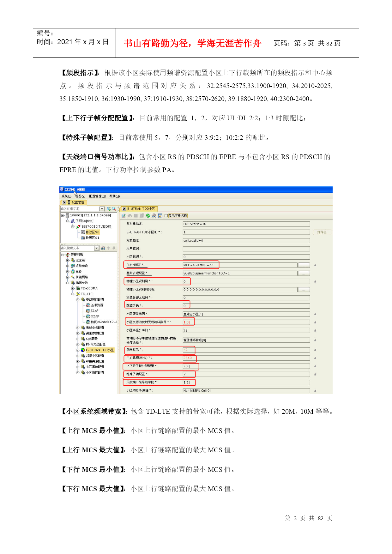Select S1AP in the tree
The width and height of the screenshot is (392, 554).
94,311
